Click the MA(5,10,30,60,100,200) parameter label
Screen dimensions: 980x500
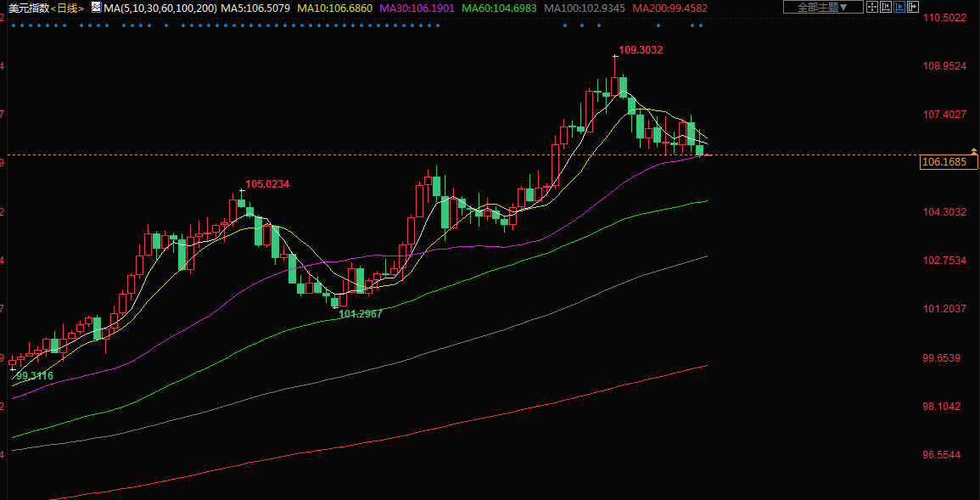(160, 8)
